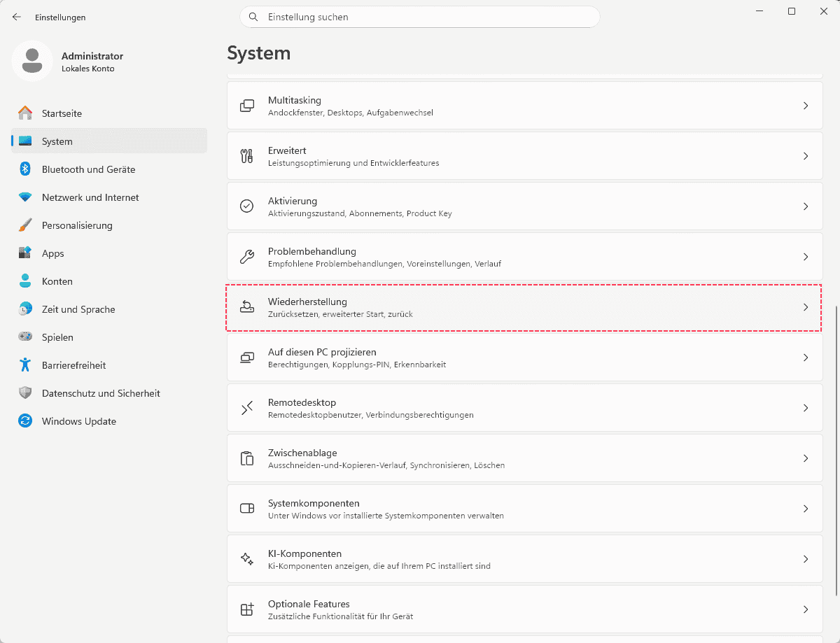Open Remotedesktop via its chevron arrow
The height and width of the screenshot is (643, 840).
coord(806,408)
